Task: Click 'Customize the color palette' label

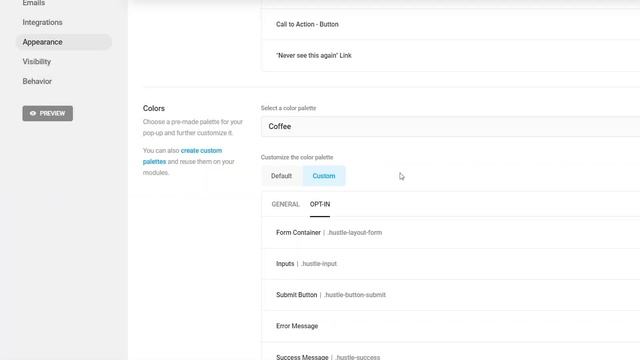Action: (297, 157)
